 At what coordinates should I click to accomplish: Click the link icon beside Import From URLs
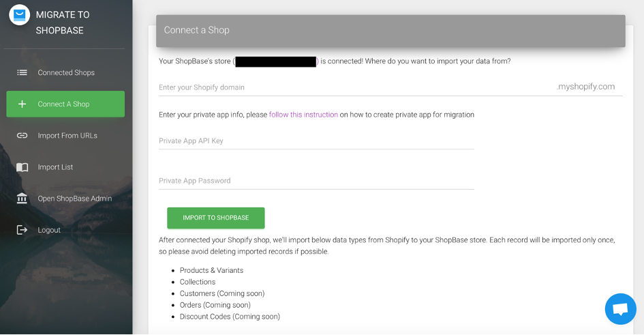[22, 136]
